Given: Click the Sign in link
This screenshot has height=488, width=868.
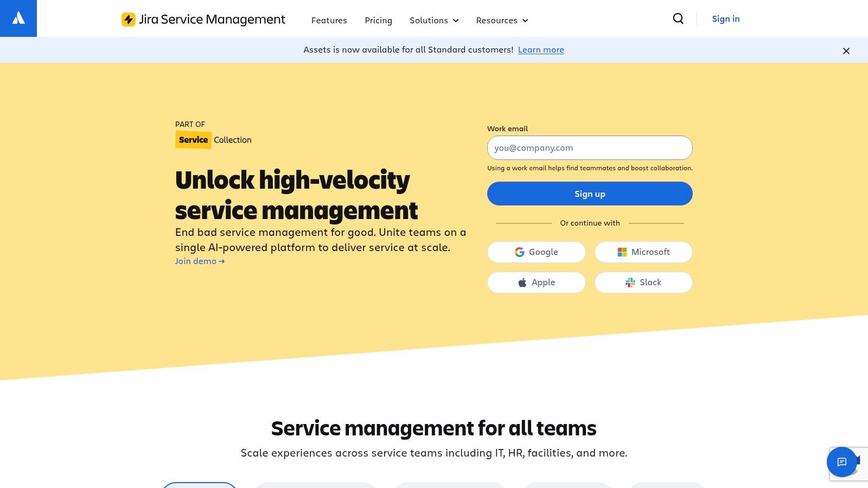Looking at the screenshot, I should 726,18.
